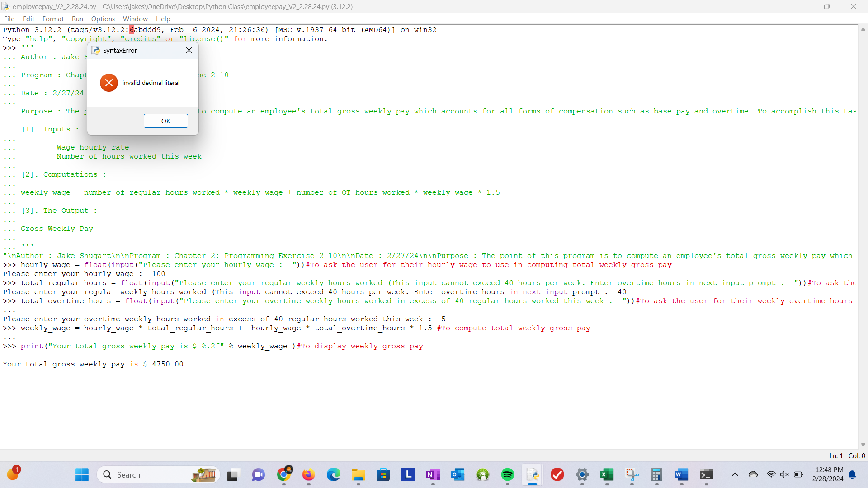Toggle the muted volume tray icon
The width and height of the screenshot is (868, 488).
tap(784, 474)
